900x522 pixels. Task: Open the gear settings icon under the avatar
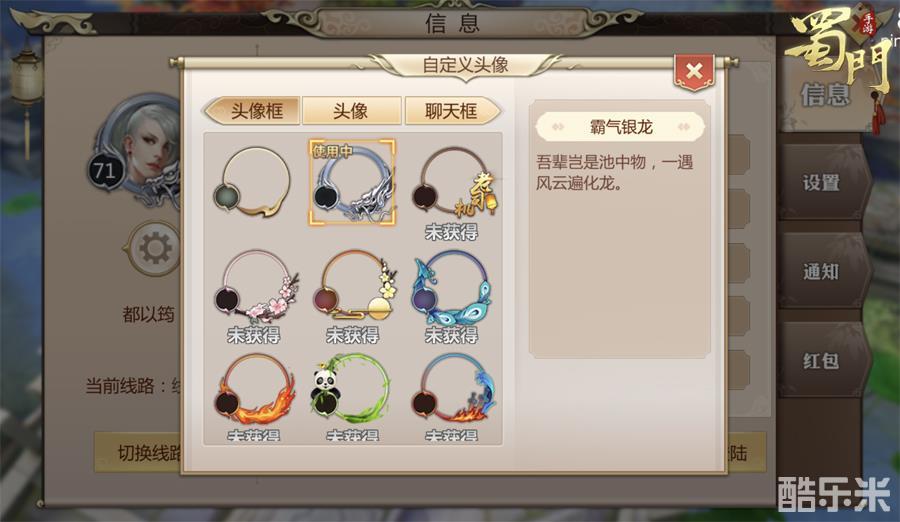pyautogui.click(x=154, y=249)
